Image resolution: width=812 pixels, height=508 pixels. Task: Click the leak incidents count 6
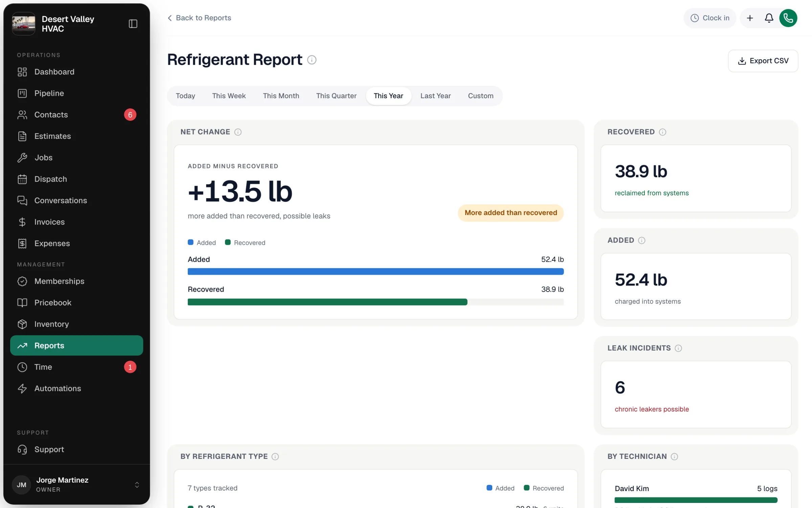[620, 387]
